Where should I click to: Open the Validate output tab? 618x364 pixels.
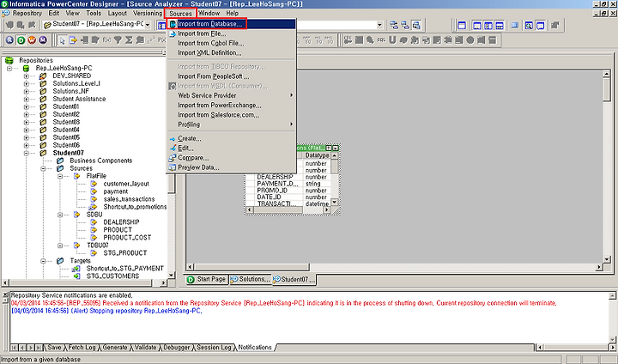click(x=145, y=348)
